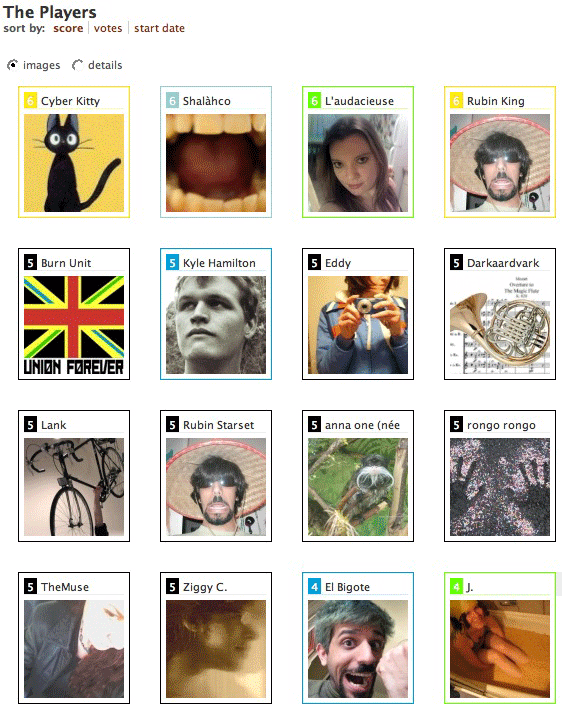Click Rubin King's yellow score badge
This screenshot has width=562, height=713.
tap(456, 100)
